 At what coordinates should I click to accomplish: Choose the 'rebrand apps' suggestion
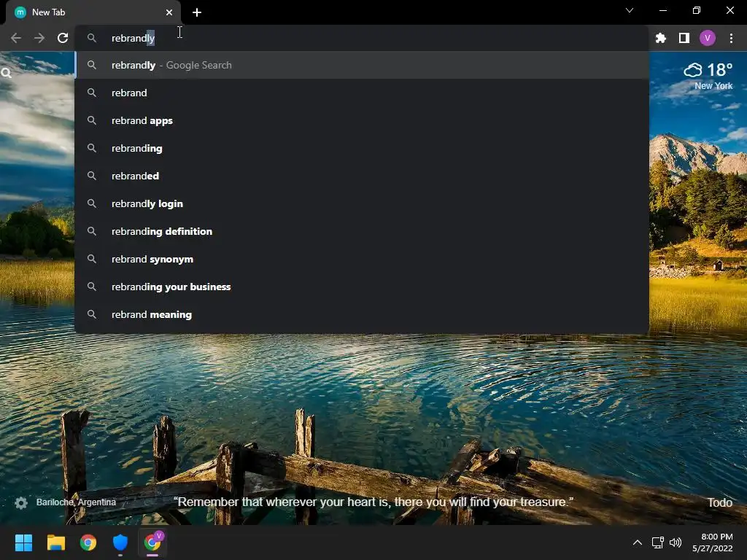[362, 120]
